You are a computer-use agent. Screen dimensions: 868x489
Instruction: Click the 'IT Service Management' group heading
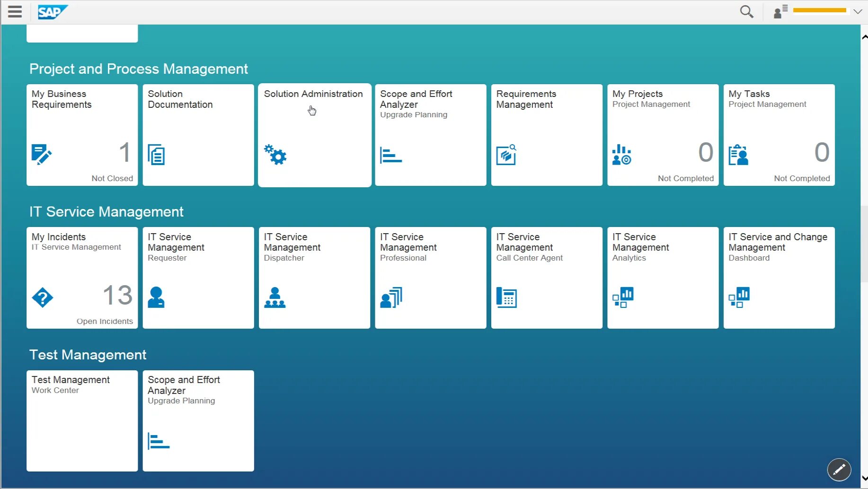coord(106,212)
